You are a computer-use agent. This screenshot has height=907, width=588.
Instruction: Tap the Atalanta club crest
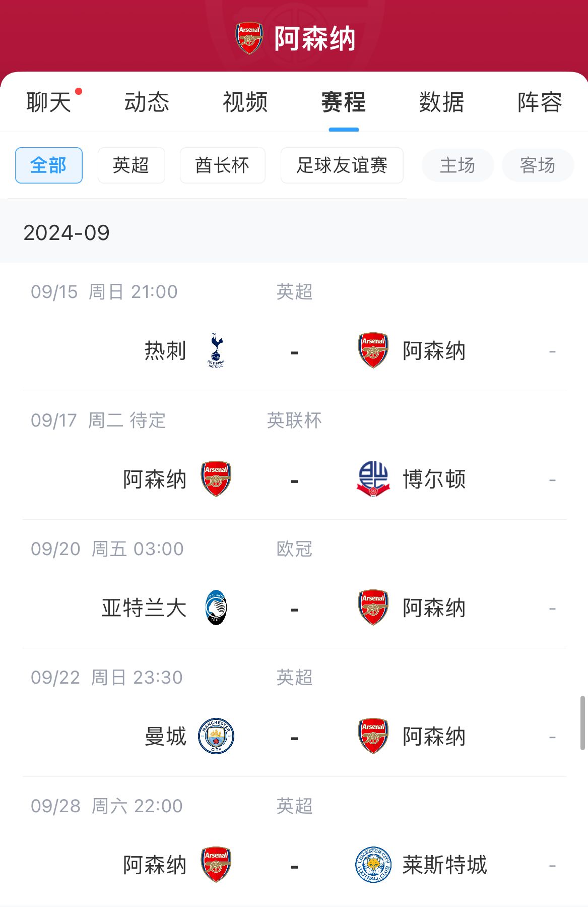point(216,608)
